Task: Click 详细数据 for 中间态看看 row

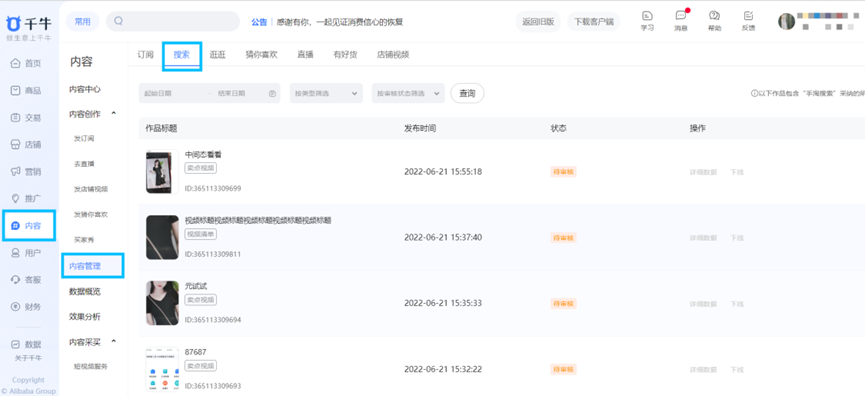Action: pyautogui.click(x=703, y=172)
